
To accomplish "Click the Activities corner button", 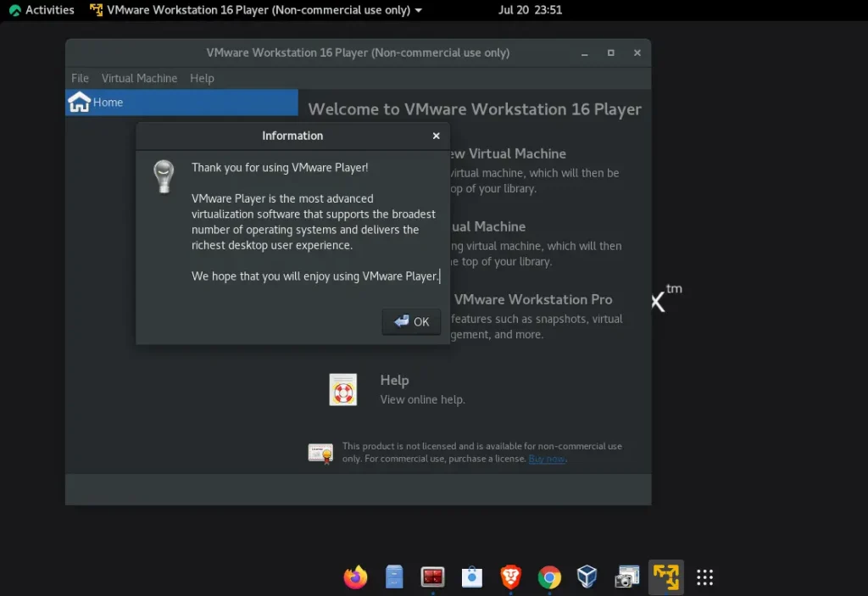I will coord(41,10).
